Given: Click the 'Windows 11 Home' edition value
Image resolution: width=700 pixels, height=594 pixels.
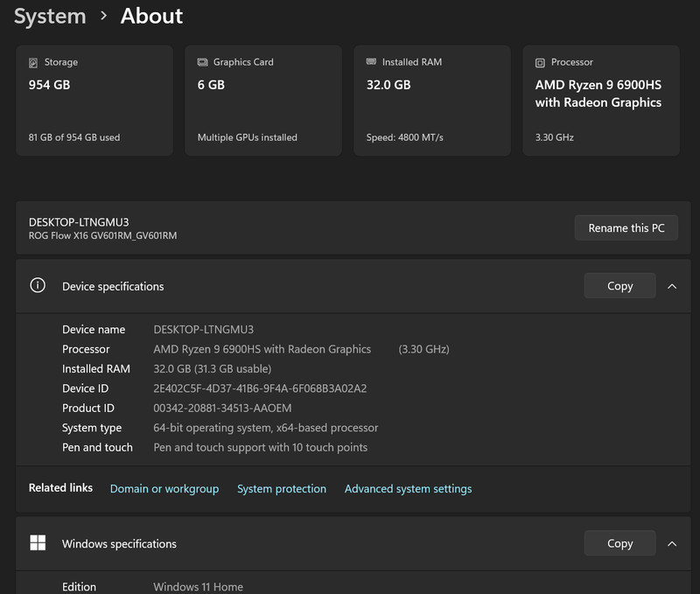Looking at the screenshot, I should pyautogui.click(x=199, y=586).
